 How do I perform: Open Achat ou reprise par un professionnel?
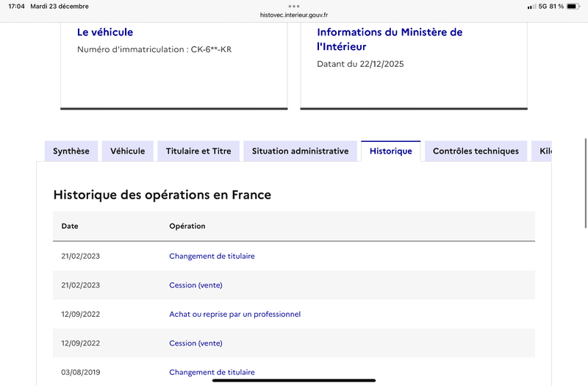point(234,314)
